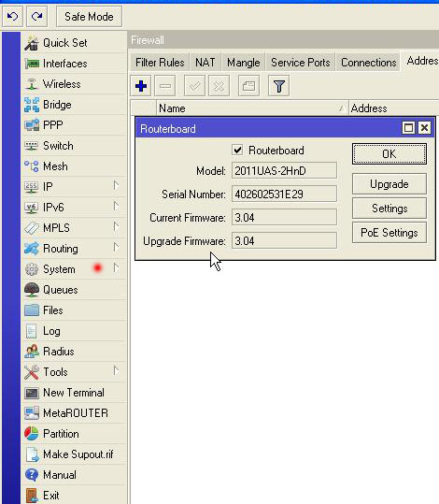Open the Manual help icon
The width and height of the screenshot is (439, 504).
(32, 475)
